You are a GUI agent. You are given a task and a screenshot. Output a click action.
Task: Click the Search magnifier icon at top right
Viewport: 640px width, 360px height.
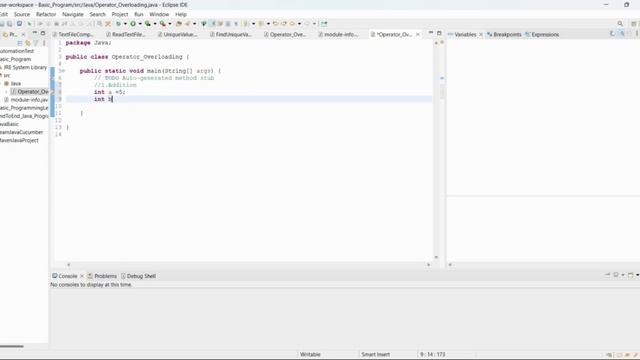[x=620, y=24]
